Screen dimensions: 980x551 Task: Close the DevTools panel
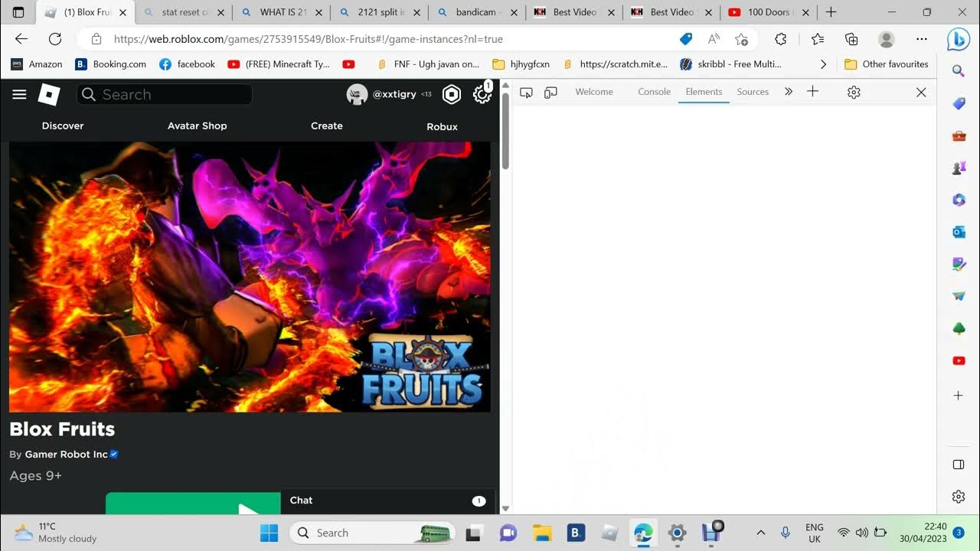pos(921,92)
